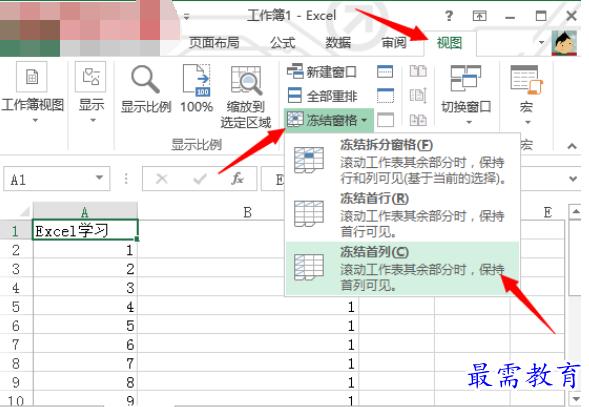The image size is (589, 407).
Task: Open the 公式 ribbon tab
Action: [282, 43]
